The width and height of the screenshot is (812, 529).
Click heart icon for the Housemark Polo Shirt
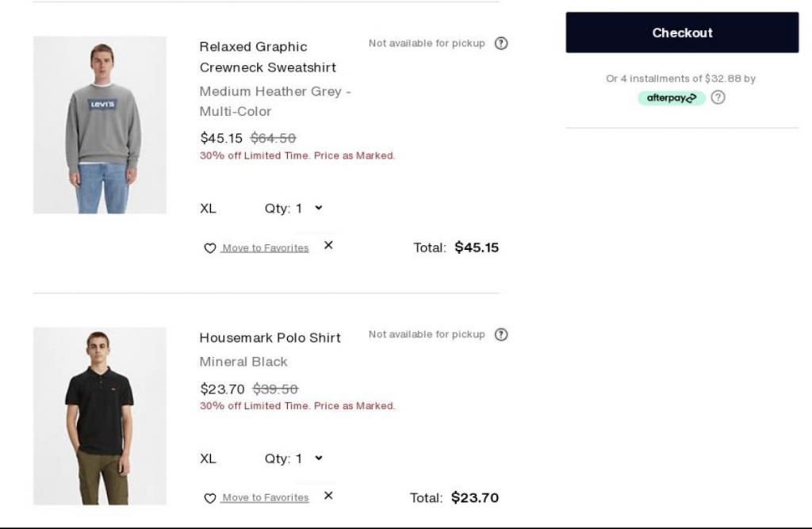[210, 498]
